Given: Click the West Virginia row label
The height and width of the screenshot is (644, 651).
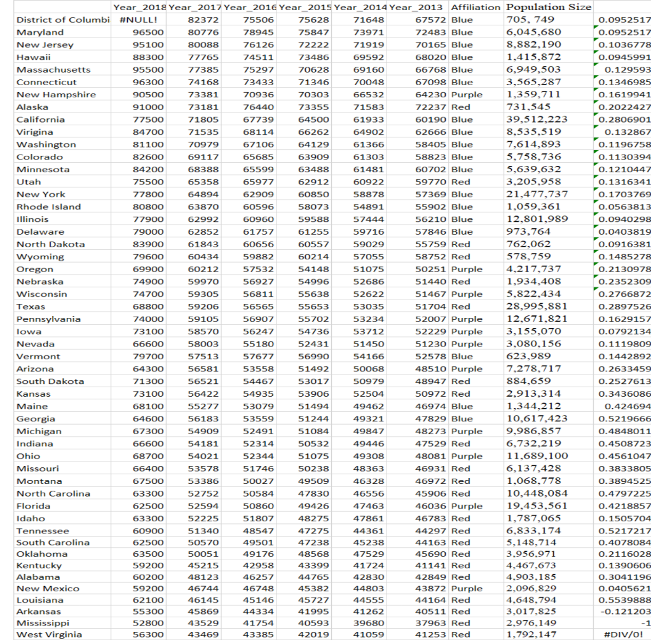Looking at the screenshot, I should pos(62,634).
